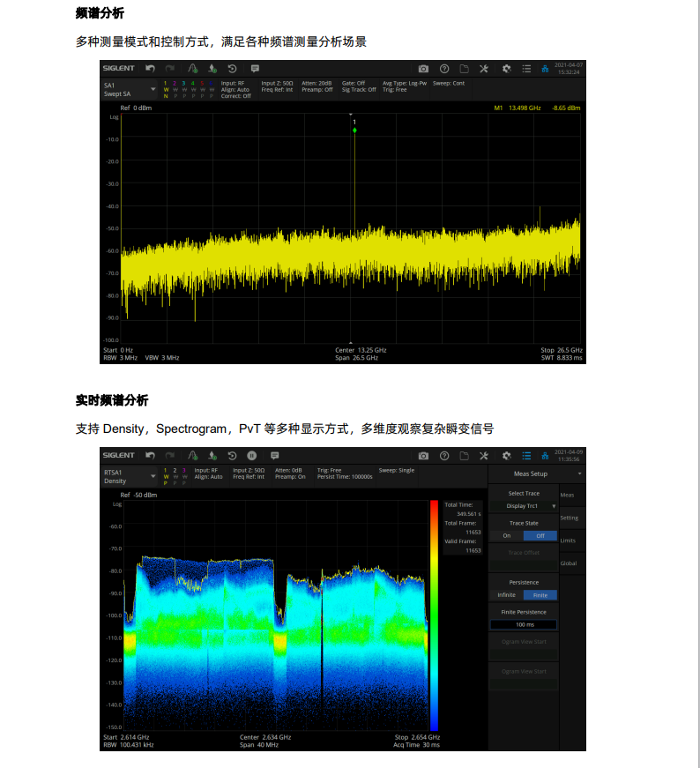Turn Trace State On
Image resolution: width=700 pixels, height=768 pixels.
click(507, 535)
